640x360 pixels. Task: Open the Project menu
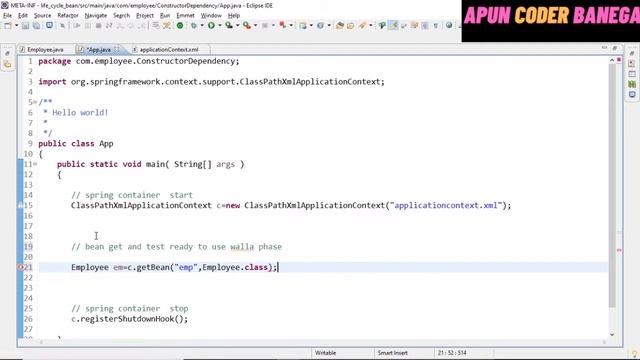tap(145, 16)
